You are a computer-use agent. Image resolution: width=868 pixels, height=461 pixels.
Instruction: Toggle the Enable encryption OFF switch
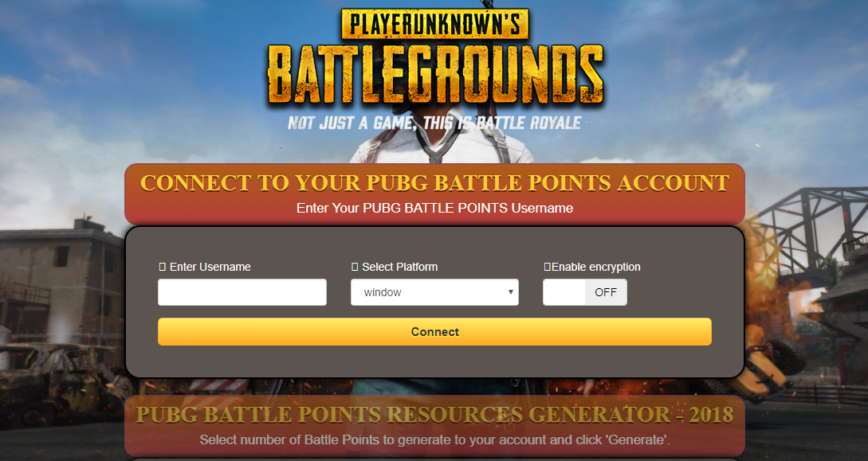click(585, 292)
